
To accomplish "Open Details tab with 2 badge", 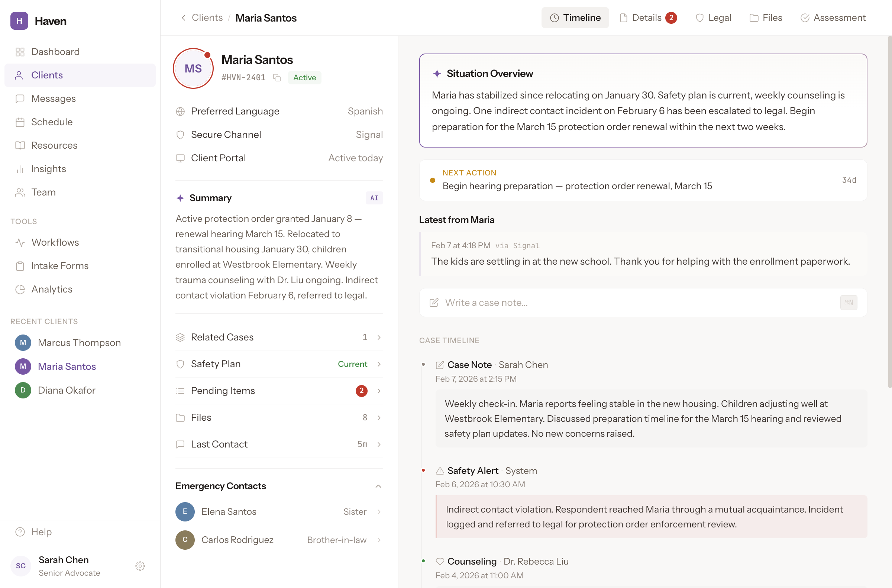I will click(x=647, y=17).
